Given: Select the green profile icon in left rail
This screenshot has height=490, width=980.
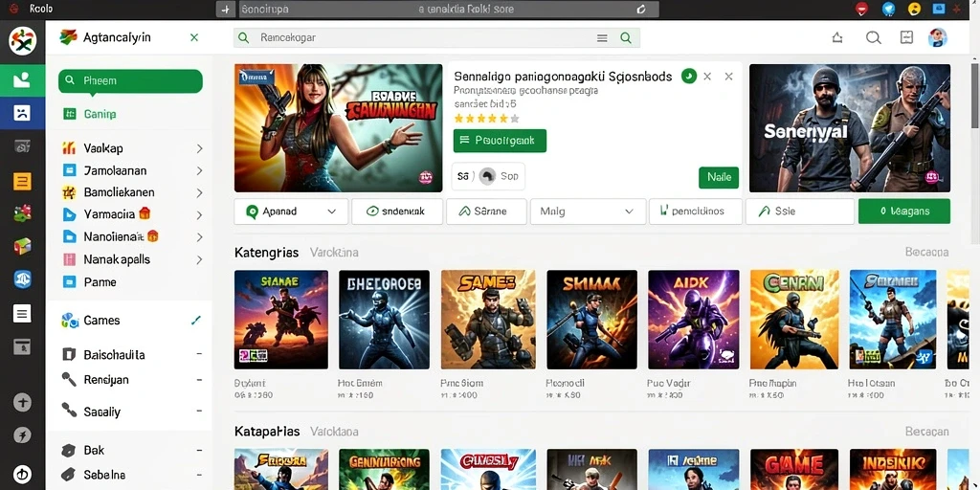Looking at the screenshot, I should point(23,80).
